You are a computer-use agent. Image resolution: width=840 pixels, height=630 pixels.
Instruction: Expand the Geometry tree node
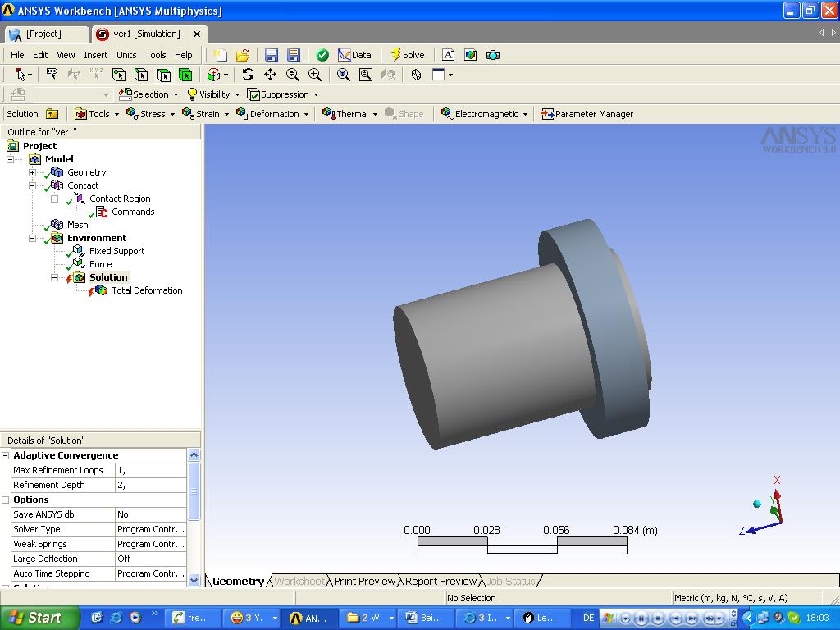coord(32,172)
